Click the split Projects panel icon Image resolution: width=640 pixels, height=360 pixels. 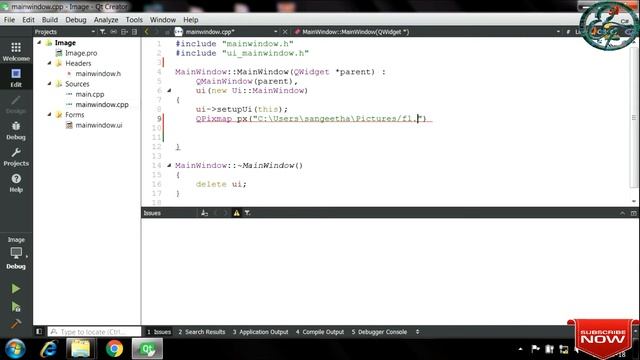pyautogui.click(x=124, y=31)
